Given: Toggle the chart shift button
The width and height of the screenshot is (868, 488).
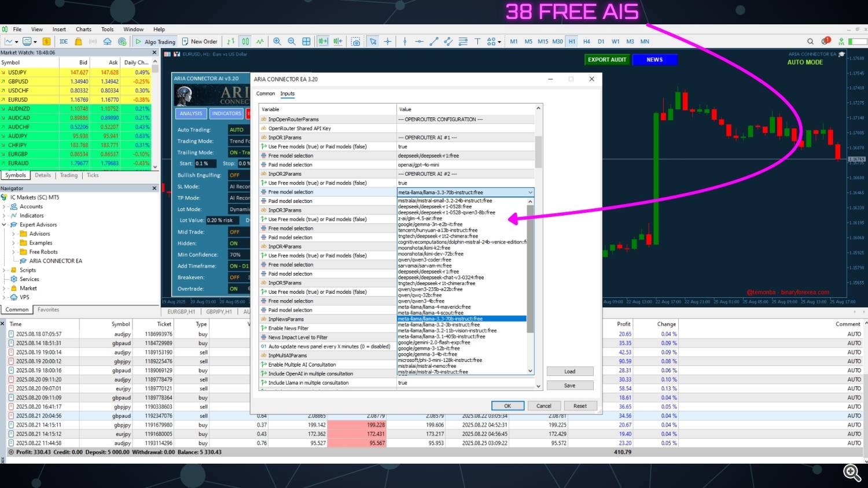Looking at the screenshot, I should (338, 42).
